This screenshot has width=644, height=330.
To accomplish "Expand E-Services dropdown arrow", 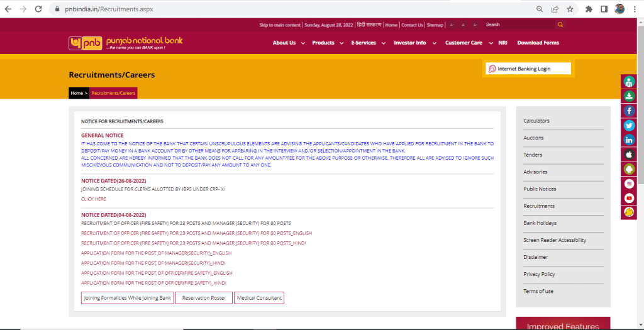I will [x=383, y=43].
